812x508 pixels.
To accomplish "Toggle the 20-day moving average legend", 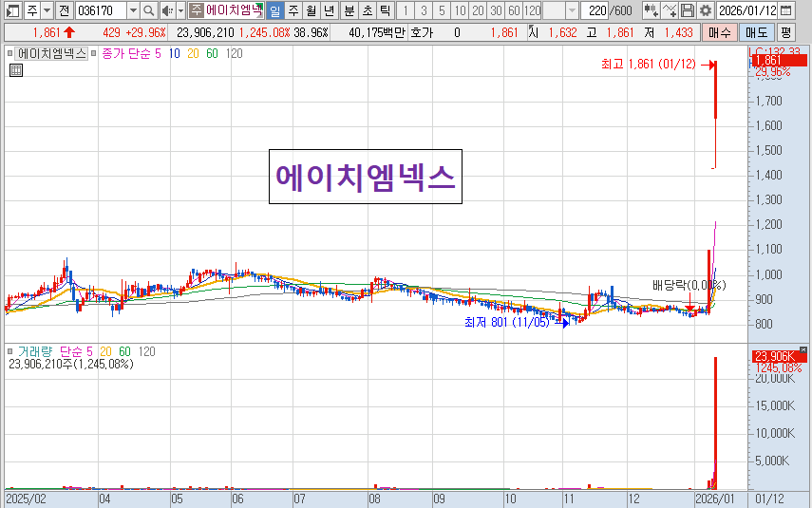I will tap(193, 53).
